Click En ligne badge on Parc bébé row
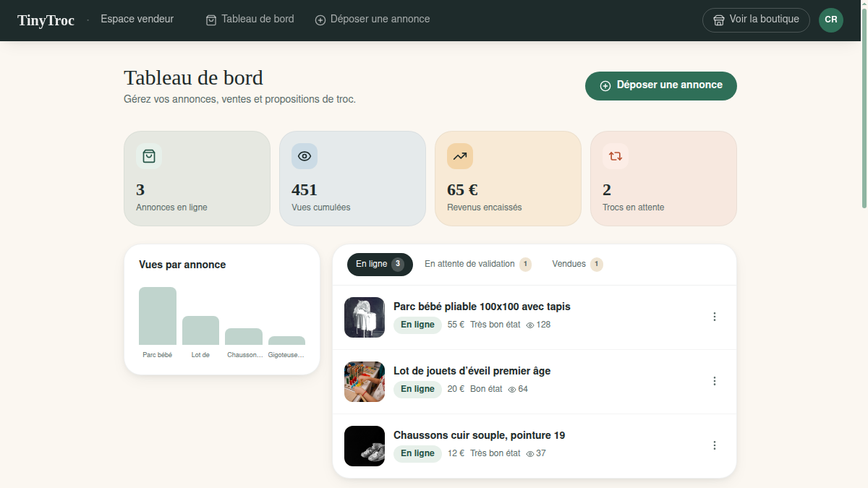The width and height of the screenshot is (868, 488). [417, 325]
